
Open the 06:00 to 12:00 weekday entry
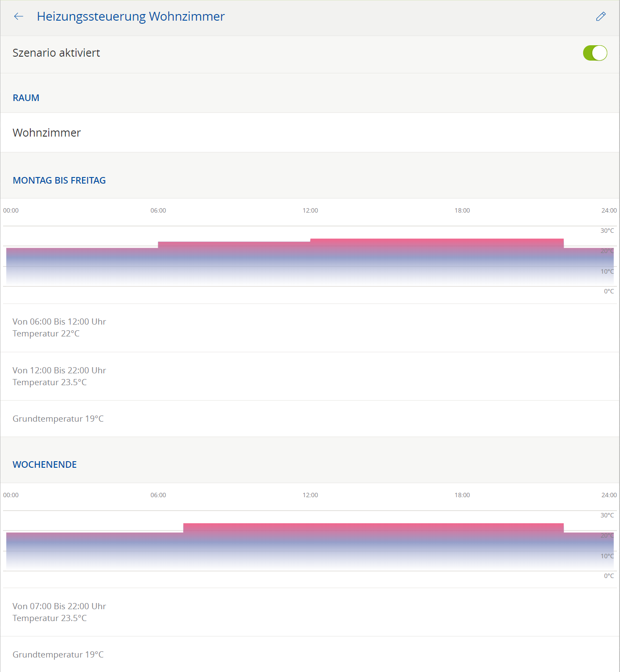[59, 328]
